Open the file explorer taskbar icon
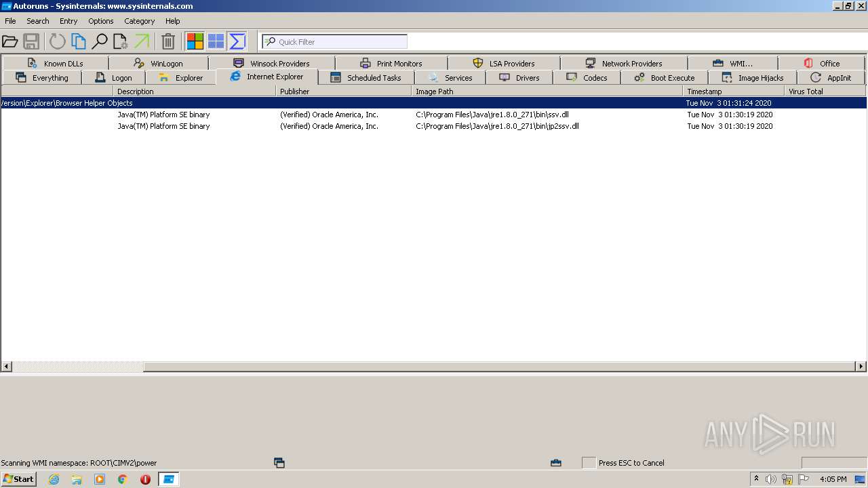Viewport: 868px width, 488px height. coord(77,479)
